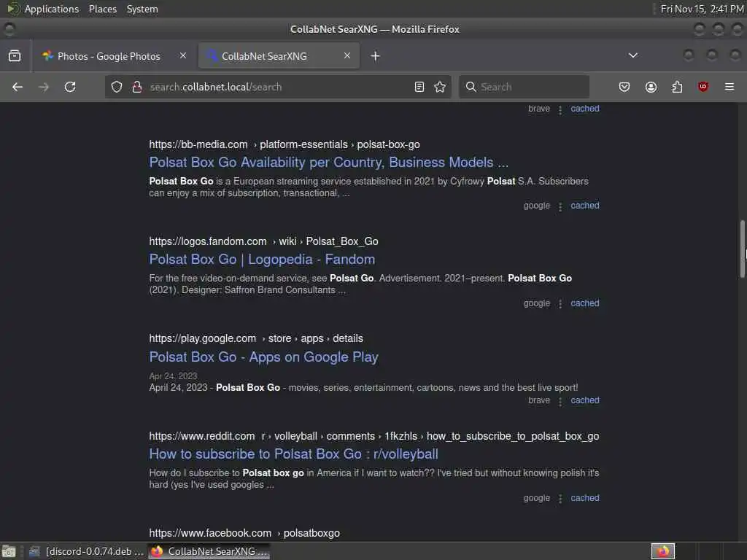Click the clock showing Fri Nov 15
This screenshot has height=560, width=747.
[x=702, y=9]
